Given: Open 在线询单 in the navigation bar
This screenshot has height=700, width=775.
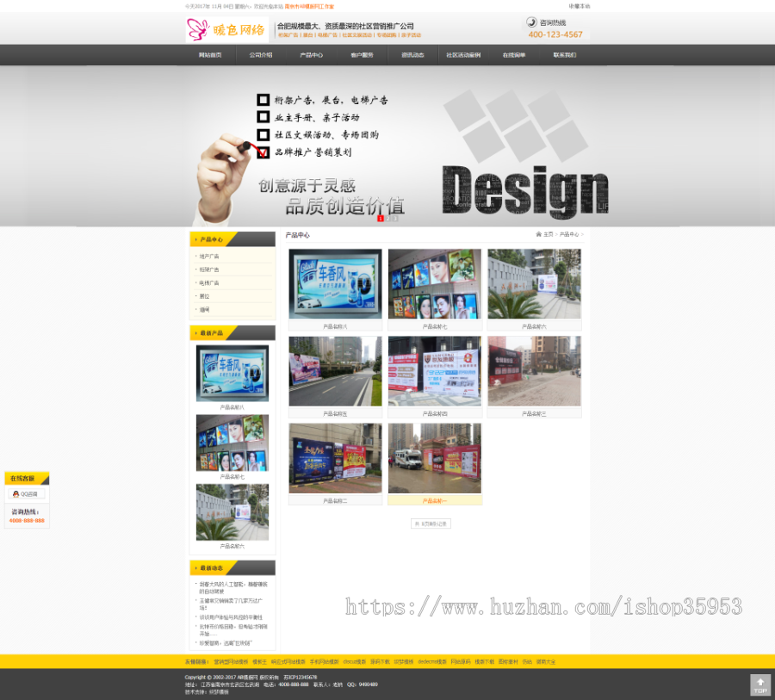Looking at the screenshot, I should (x=514, y=55).
